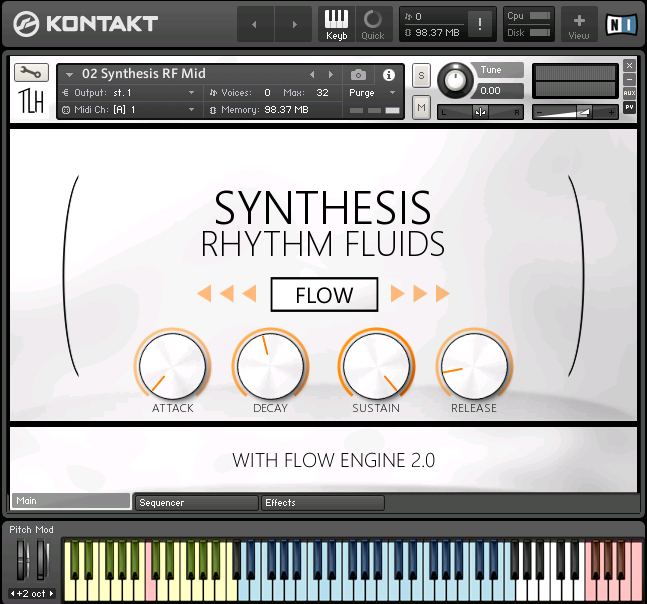Click the middle orange left arrow
The width and height of the screenshot is (647, 604).
point(227,294)
